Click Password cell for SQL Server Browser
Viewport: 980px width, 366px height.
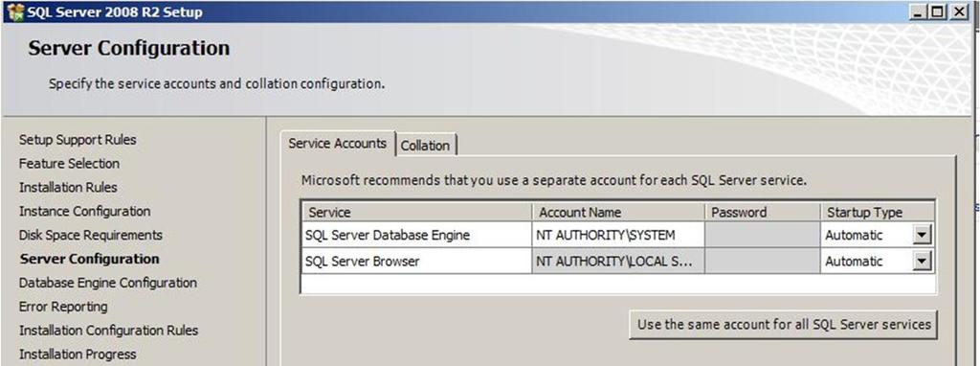point(762,261)
